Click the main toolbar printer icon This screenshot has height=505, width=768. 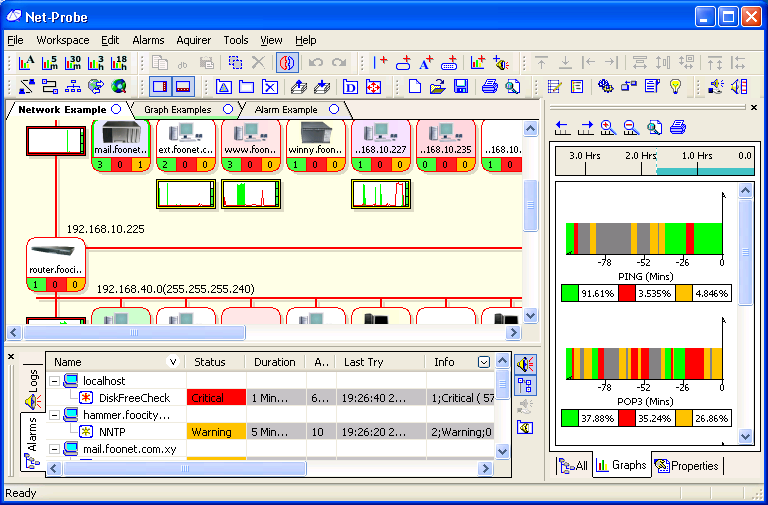(x=489, y=87)
